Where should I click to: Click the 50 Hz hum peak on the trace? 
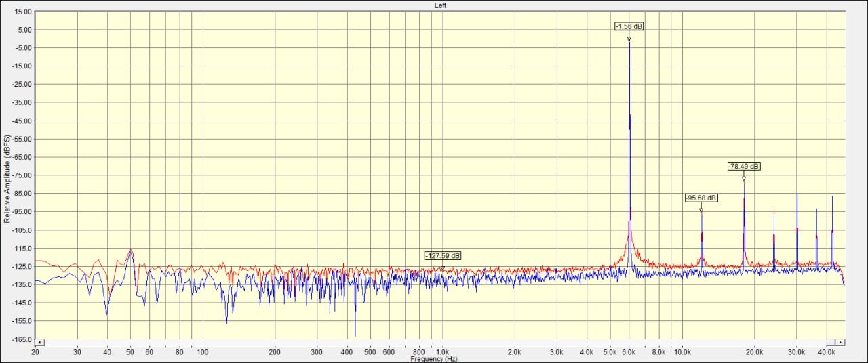tap(130, 251)
